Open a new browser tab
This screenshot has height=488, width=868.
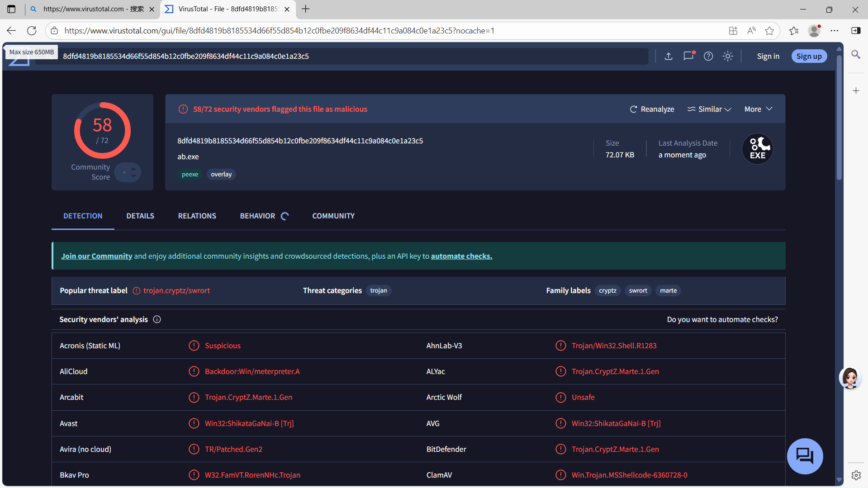306,9
